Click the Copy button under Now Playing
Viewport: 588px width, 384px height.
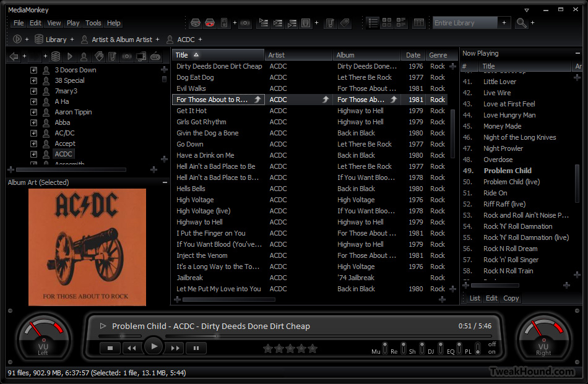click(511, 298)
